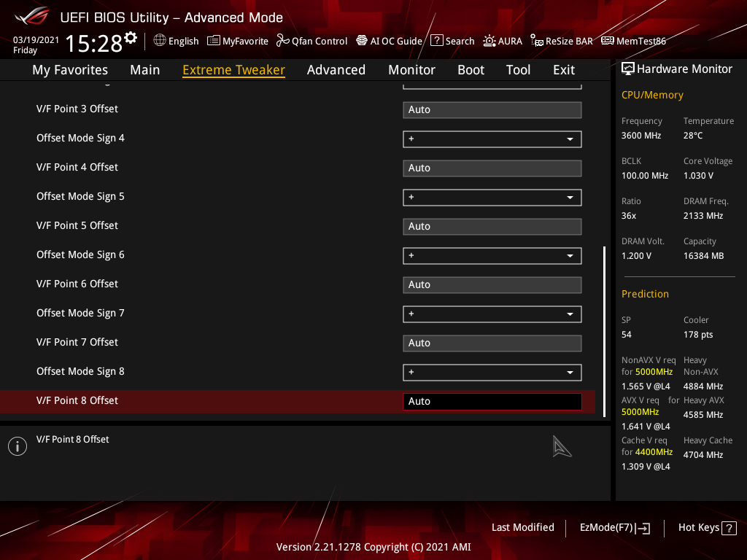
Task: Expand Offset Mode Sign 6 dropdown
Action: point(492,256)
